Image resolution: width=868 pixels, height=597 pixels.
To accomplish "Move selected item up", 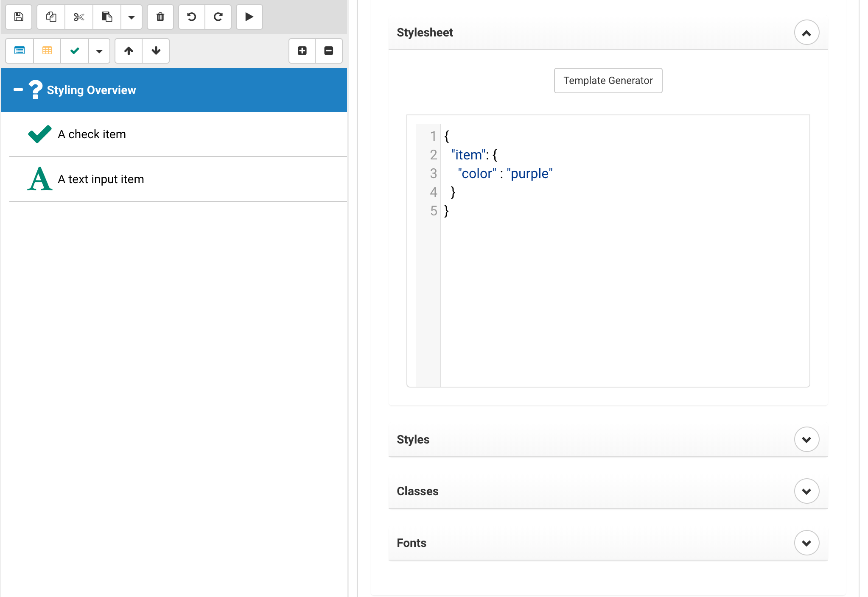I will 129,51.
